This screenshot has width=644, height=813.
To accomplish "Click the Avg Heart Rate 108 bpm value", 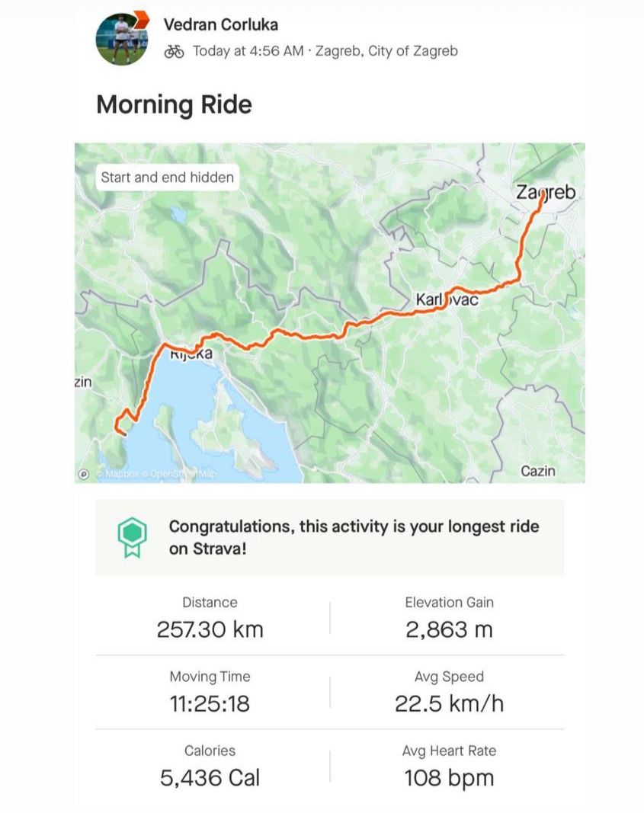I will tap(449, 777).
